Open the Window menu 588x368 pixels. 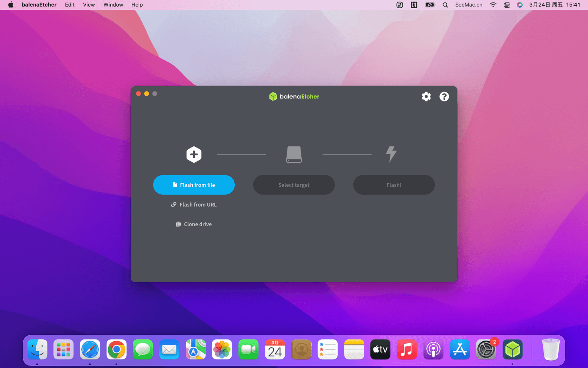coord(113,5)
